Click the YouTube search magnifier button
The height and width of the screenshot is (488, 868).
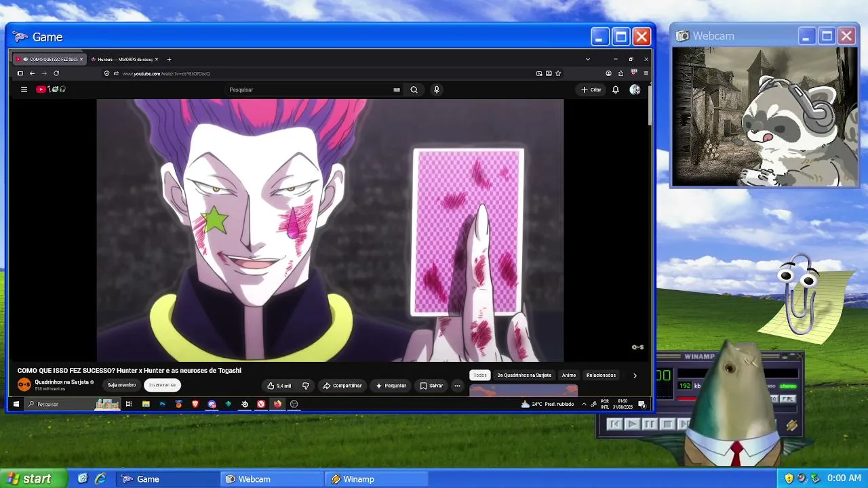[x=414, y=89]
